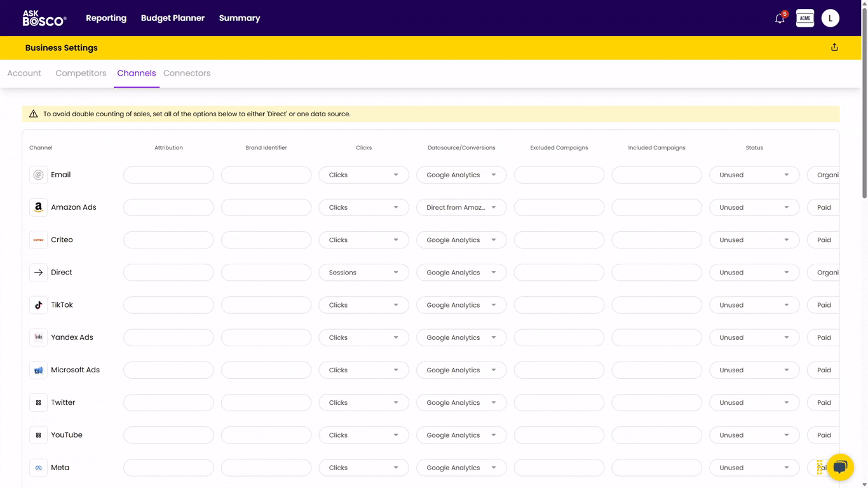The height and width of the screenshot is (488, 868).
Task: Click the Criteo Excluded Campaigns field
Action: pyautogui.click(x=559, y=240)
